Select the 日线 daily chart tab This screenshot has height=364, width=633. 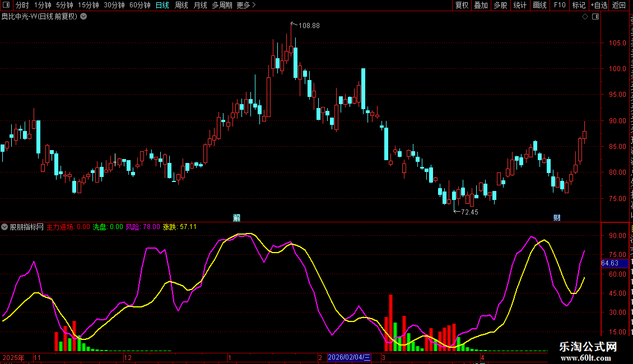point(162,5)
